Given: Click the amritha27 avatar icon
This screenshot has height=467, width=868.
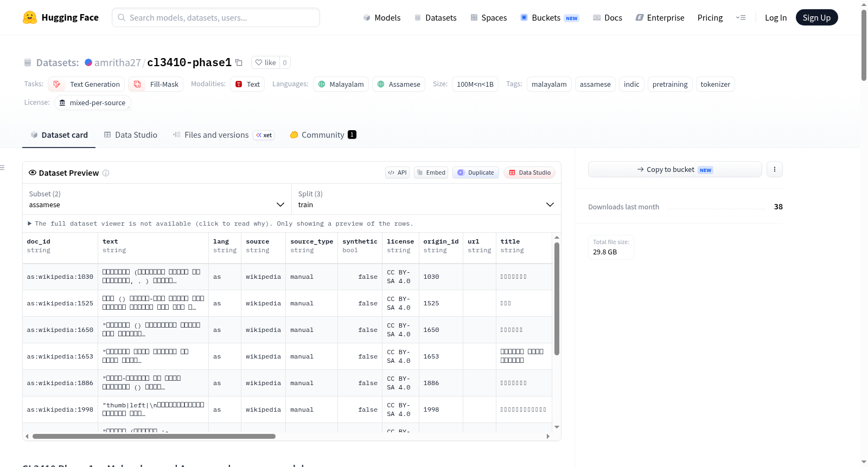Looking at the screenshot, I should coord(88,62).
